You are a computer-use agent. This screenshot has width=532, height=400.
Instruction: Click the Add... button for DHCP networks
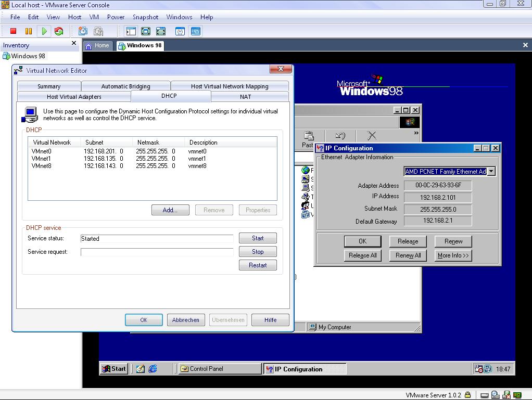tap(170, 210)
